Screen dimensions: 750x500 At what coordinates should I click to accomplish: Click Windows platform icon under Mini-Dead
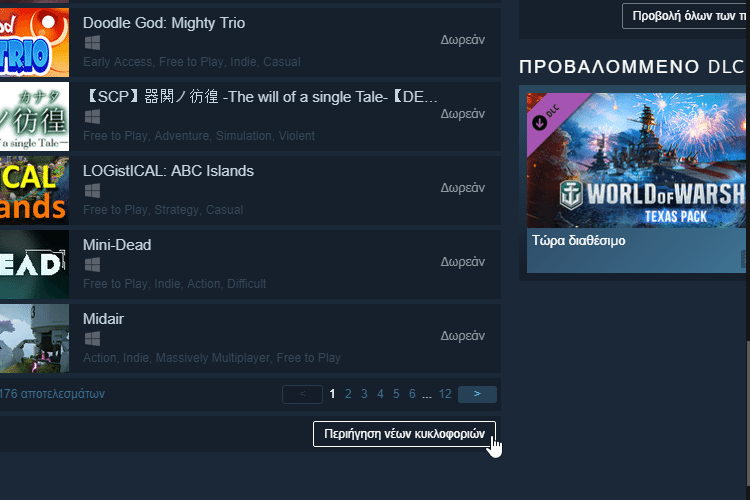[x=92, y=265]
